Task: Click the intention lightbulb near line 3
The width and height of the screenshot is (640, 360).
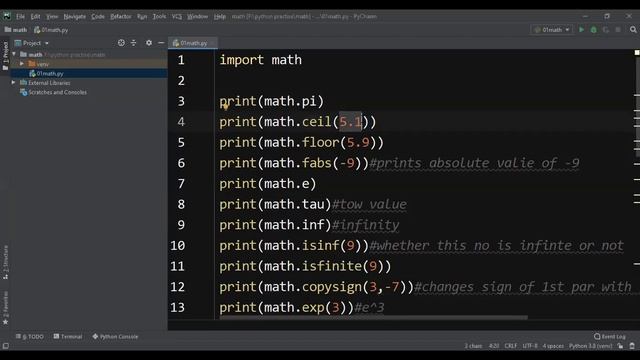Action: click(225, 107)
